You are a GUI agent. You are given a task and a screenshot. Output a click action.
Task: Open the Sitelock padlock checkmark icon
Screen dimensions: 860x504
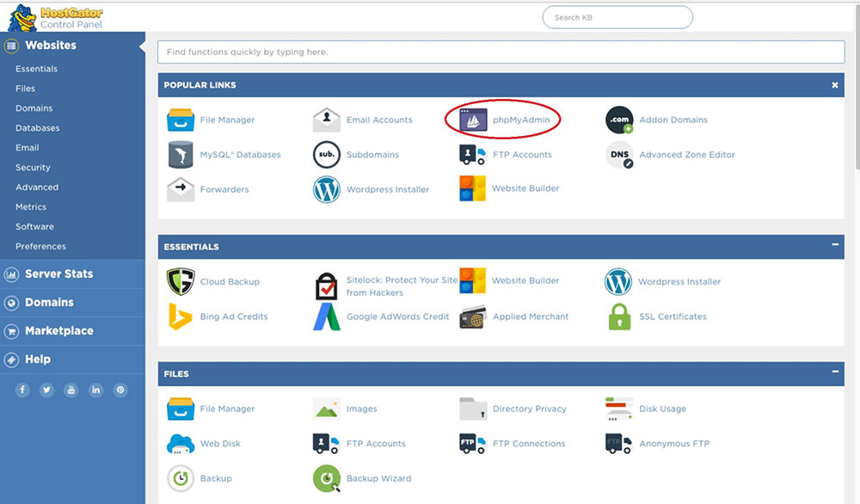click(326, 286)
